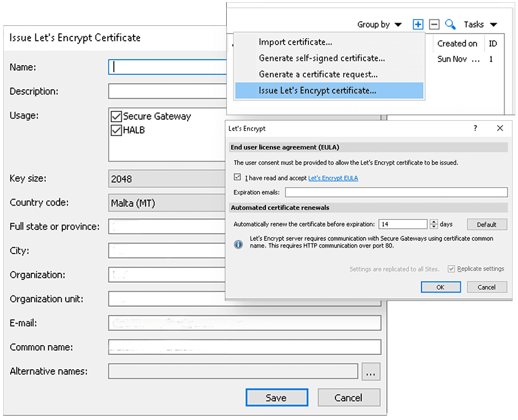518x420 pixels.
Task: Click the Full state or province field
Action: click(x=167, y=227)
